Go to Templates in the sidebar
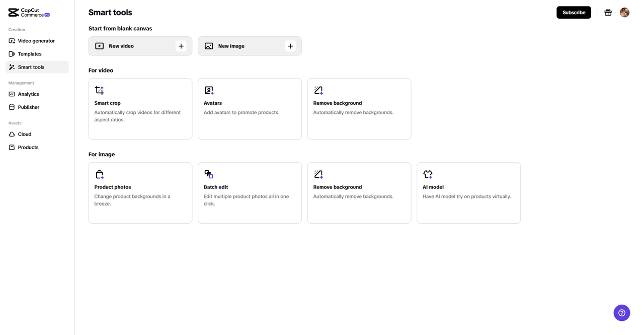The height and width of the screenshot is (335, 644). [30, 54]
